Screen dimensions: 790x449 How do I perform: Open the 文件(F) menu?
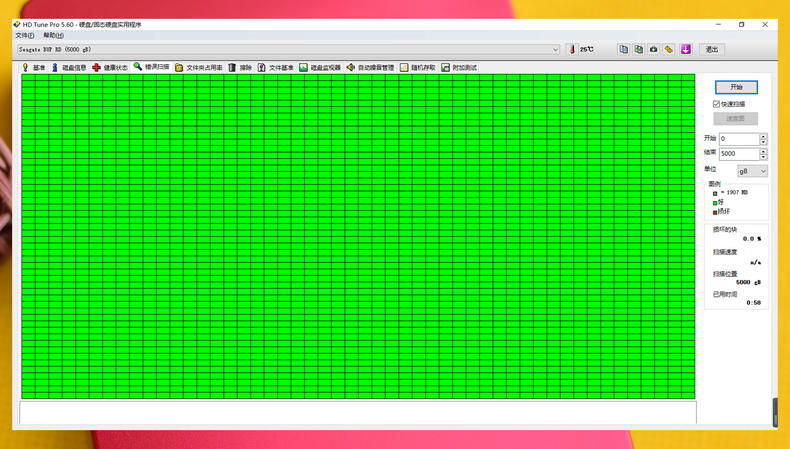pos(25,35)
